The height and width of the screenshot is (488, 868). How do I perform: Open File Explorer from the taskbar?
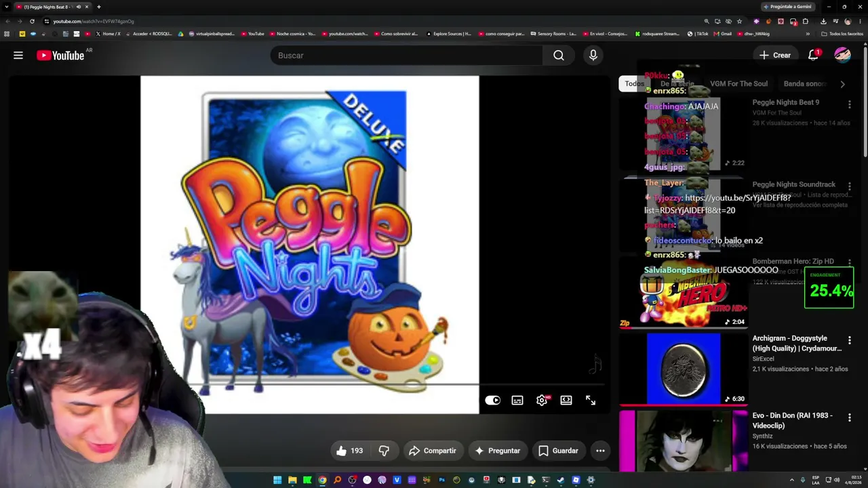point(292,480)
